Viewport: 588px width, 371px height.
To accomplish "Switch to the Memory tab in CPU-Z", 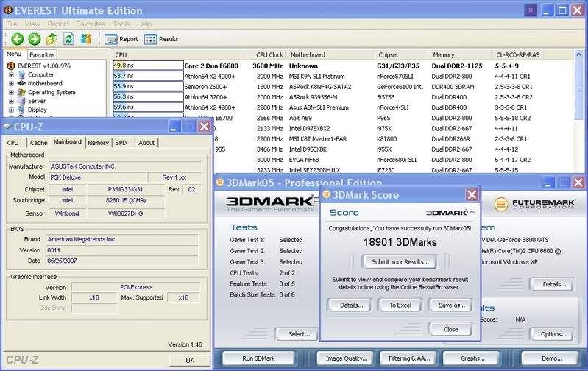I will coord(99,143).
